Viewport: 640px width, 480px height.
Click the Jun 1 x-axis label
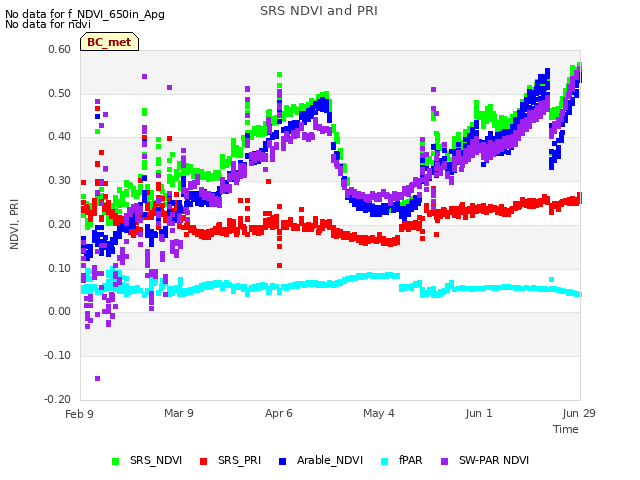479,413
